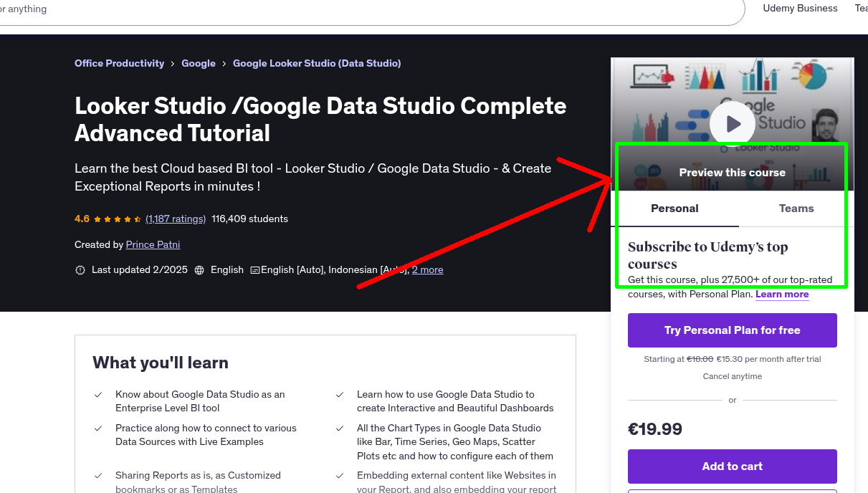View the 1,187 course ratings
The width and height of the screenshot is (868, 493).
176,219
